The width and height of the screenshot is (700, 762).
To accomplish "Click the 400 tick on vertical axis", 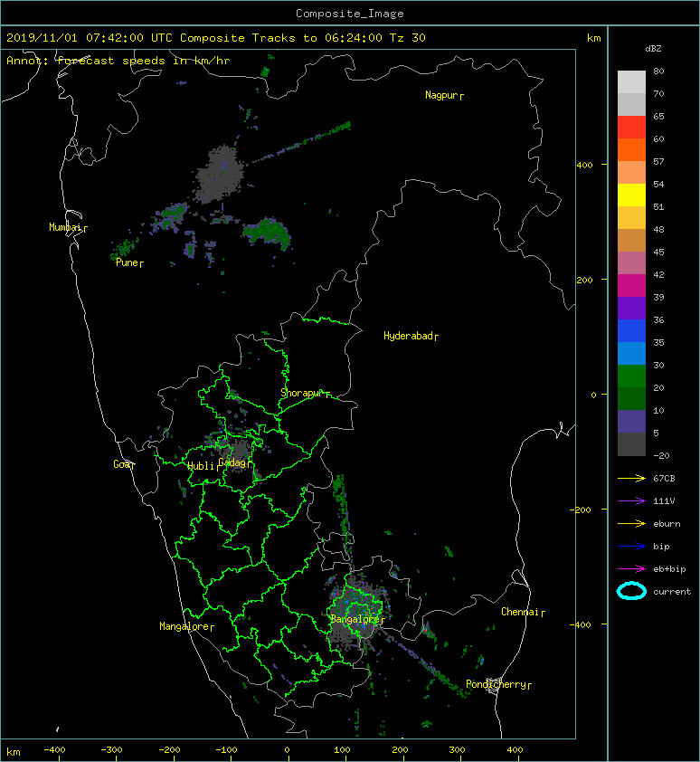I will point(585,166).
